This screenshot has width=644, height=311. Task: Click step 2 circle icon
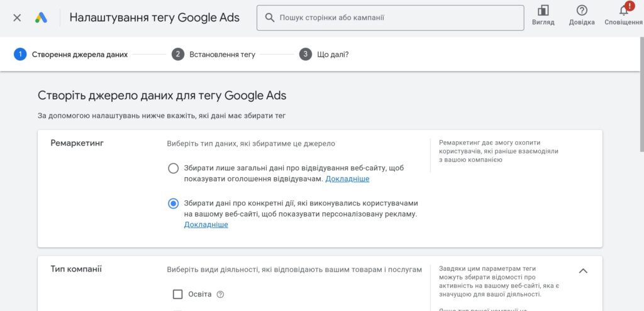pyautogui.click(x=178, y=55)
